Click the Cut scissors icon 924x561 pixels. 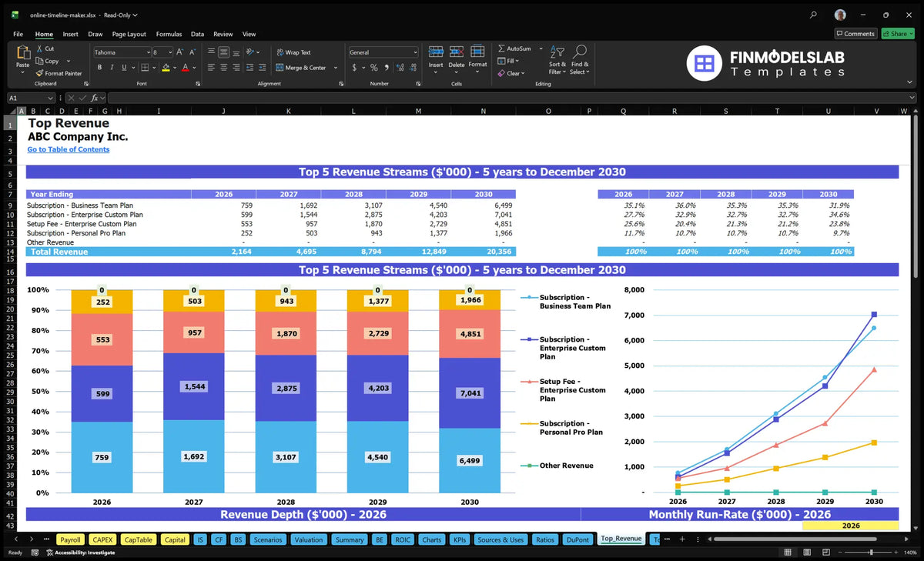point(39,48)
